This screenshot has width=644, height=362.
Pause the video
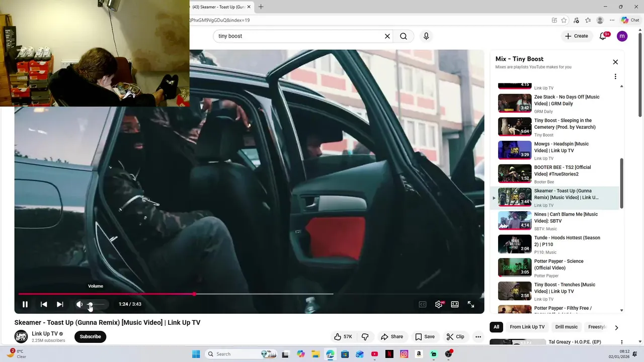25,304
